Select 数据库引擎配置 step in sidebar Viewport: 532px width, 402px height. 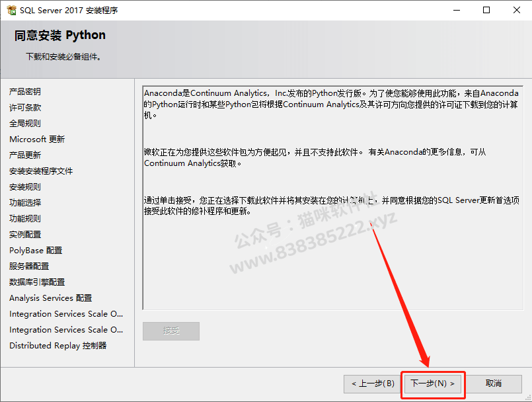click(37, 282)
